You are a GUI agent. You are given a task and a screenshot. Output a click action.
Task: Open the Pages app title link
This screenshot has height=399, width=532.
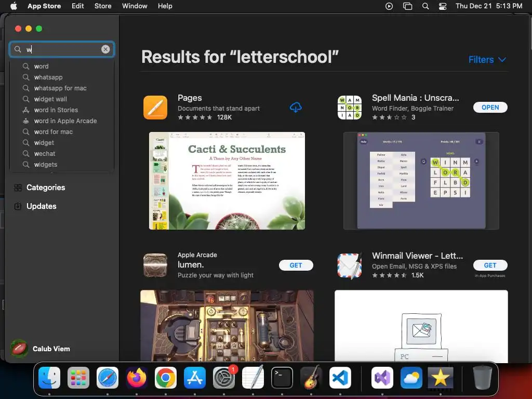coord(190,98)
